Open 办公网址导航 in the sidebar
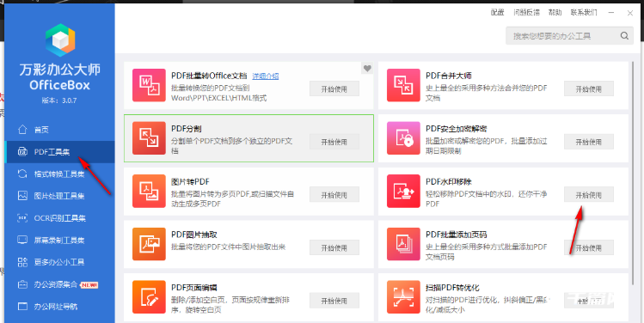 pos(60,306)
